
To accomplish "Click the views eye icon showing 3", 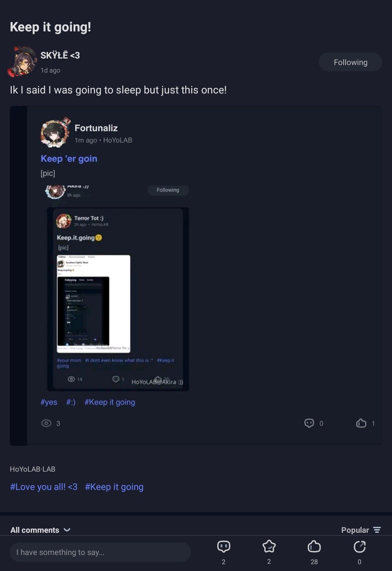I will tap(46, 423).
